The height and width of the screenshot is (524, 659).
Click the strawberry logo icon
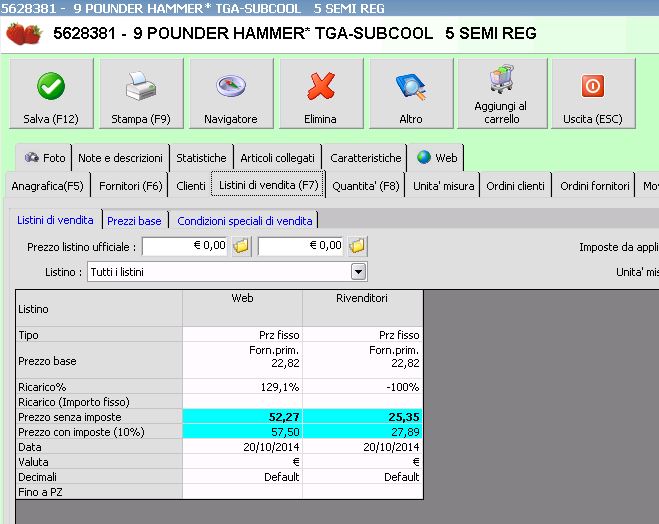point(24,34)
